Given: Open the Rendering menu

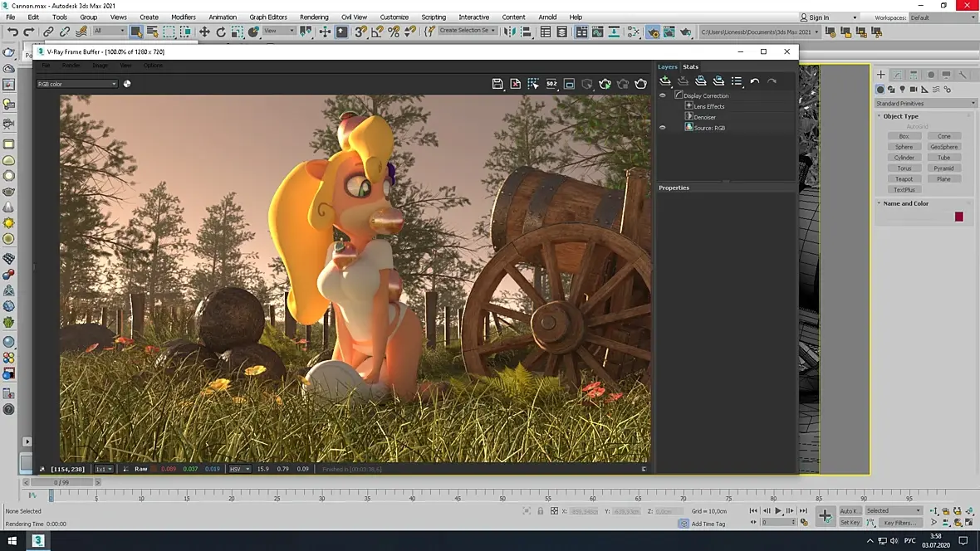Looking at the screenshot, I should pyautogui.click(x=314, y=17).
